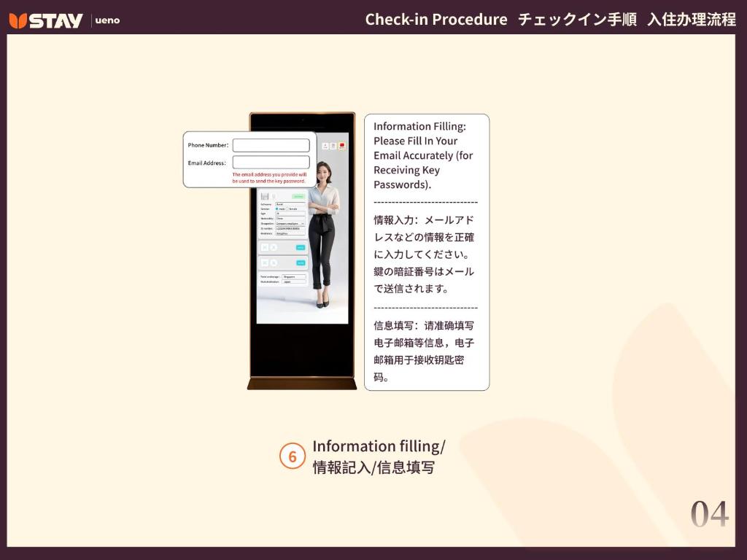
Task: Click the Email Address input field
Action: [x=271, y=163]
